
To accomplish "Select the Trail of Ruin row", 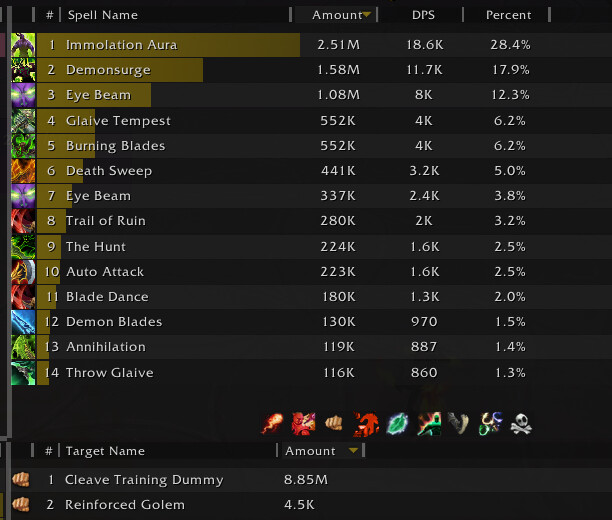I will pyautogui.click(x=300, y=221).
